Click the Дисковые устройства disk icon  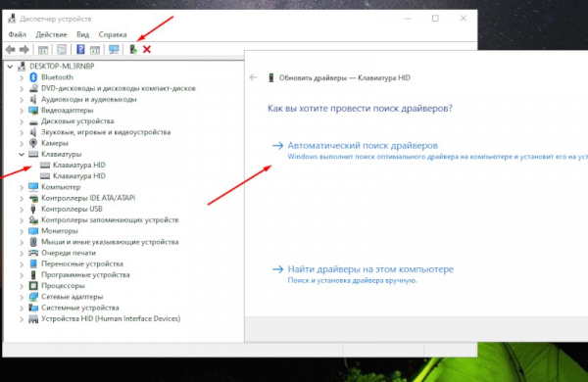click(33, 121)
